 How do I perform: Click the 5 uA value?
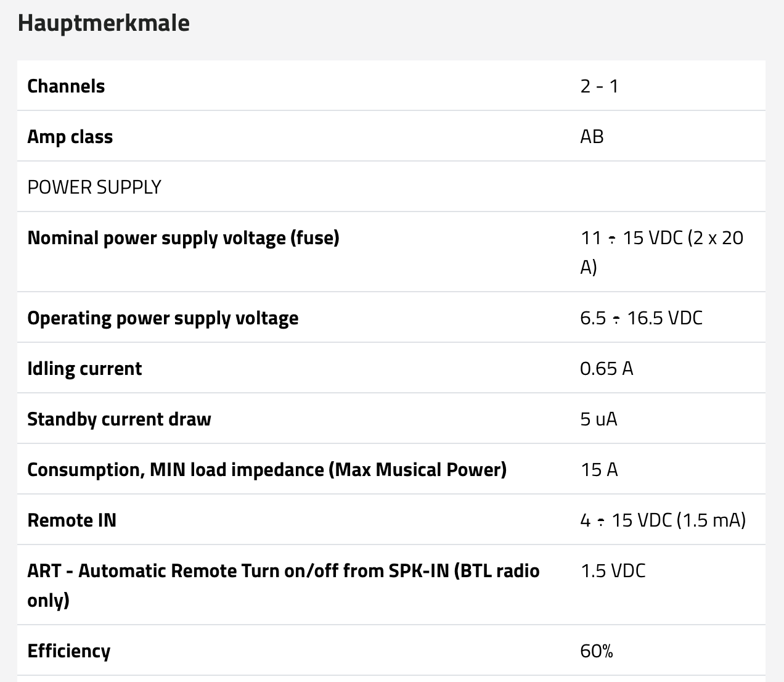point(598,419)
